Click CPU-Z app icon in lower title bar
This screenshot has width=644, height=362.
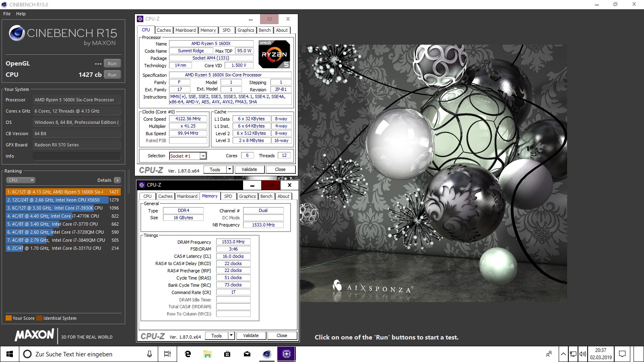[142, 185]
